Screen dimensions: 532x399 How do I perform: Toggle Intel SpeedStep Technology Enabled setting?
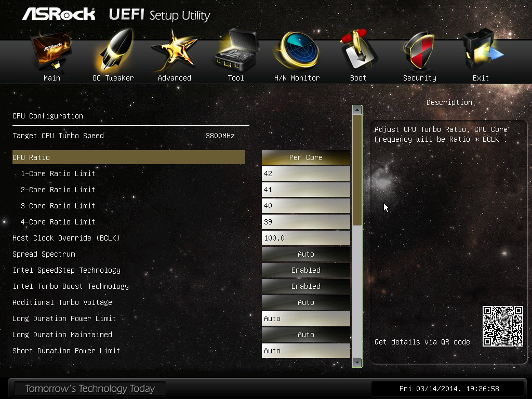305,270
